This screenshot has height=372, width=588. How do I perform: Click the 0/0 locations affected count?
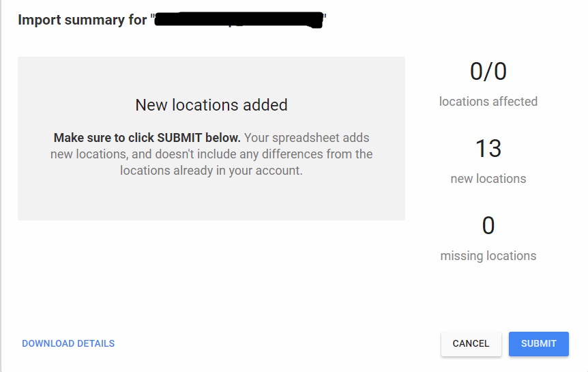click(x=488, y=72)
